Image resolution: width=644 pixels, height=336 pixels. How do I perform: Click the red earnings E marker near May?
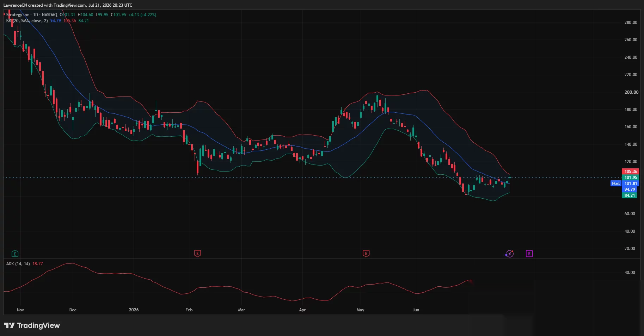tap(366, 254)
